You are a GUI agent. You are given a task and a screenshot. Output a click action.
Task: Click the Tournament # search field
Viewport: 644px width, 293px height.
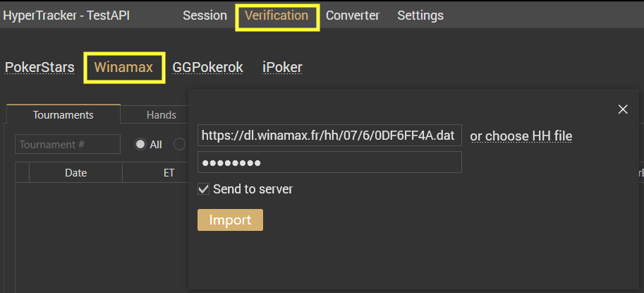[68, 144]
